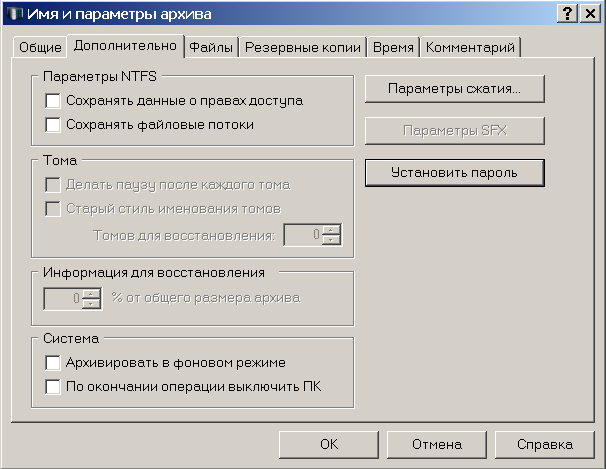606x469 pixels.
Task: Increase recovery volumes count with up arrow
Action: point(331,229)
